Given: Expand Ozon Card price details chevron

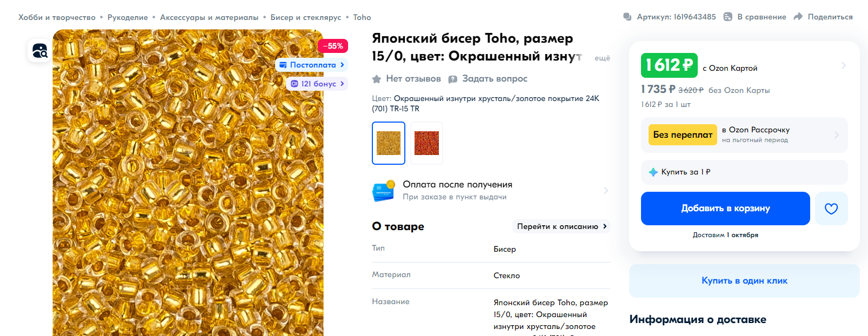Looking at the screenshot, I should click(x=844, y=65).
